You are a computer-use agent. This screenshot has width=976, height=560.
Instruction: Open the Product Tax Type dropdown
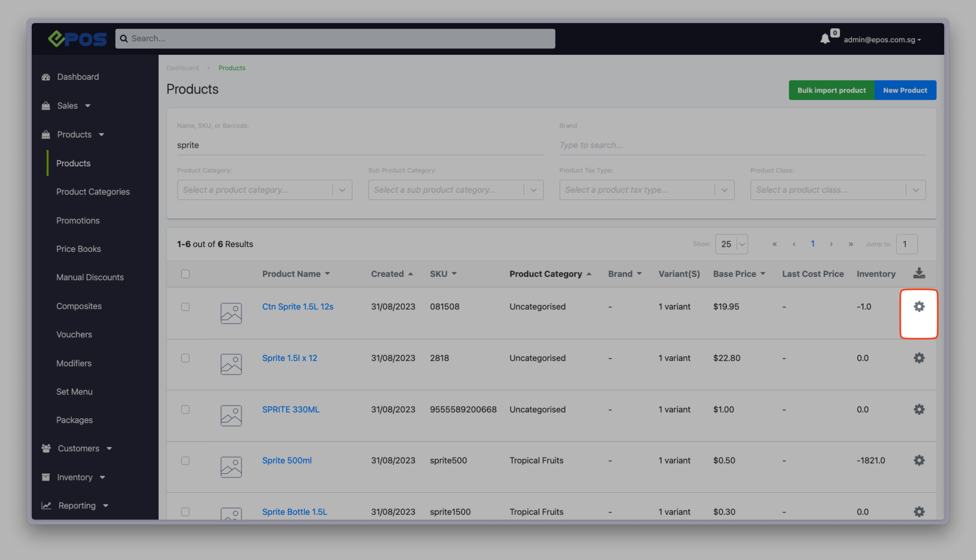pos(647,190)
